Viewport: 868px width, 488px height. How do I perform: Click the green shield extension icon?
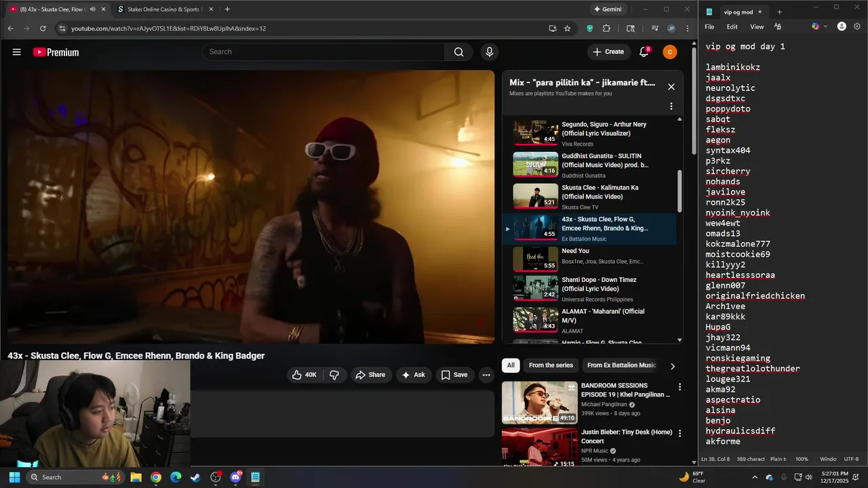click(x=590, y=28)
